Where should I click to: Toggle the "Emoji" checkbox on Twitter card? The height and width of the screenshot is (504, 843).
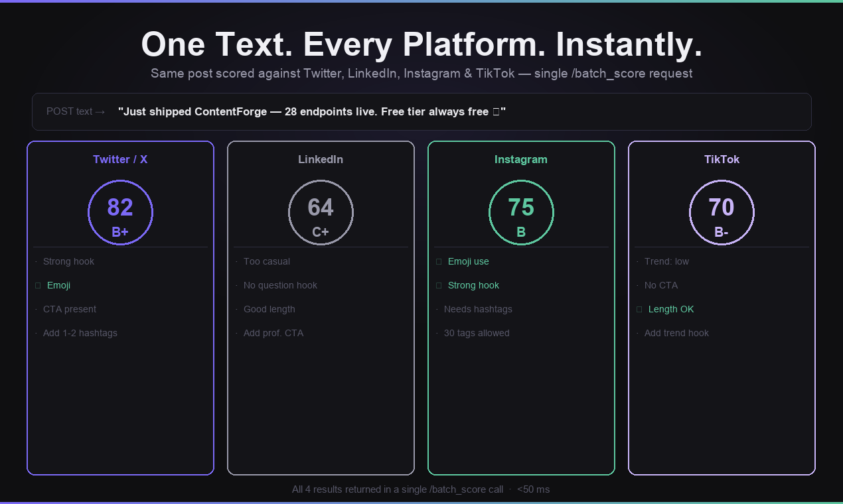point(37,285)
